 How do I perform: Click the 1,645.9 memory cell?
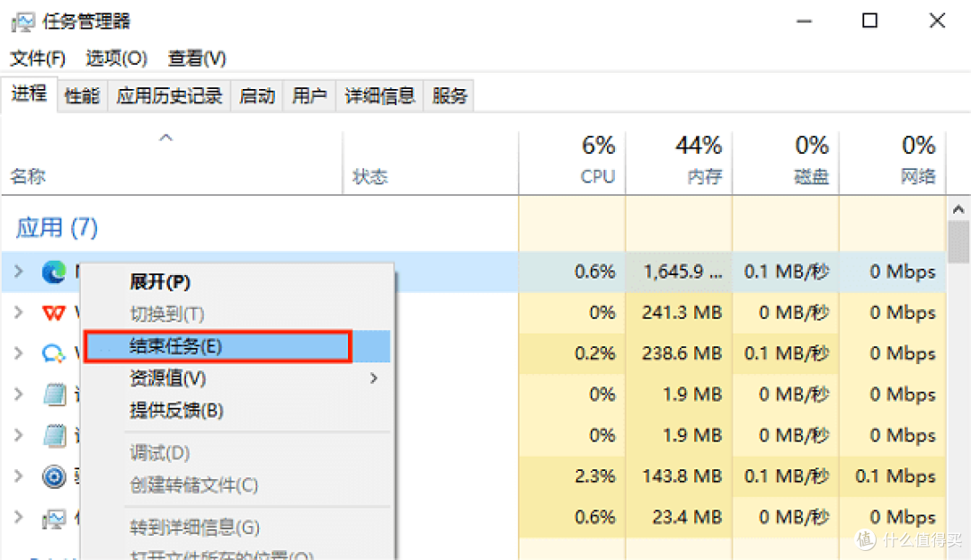click(679, 271)
